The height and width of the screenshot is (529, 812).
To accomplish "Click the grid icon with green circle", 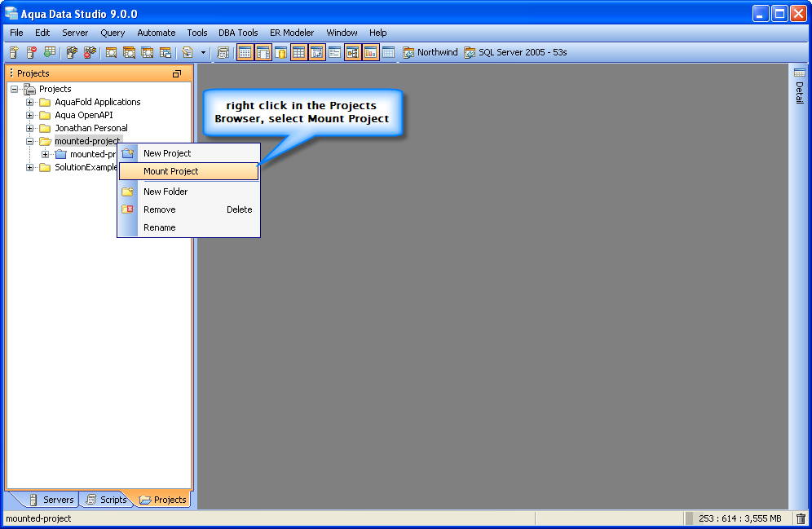I will 49,52.
